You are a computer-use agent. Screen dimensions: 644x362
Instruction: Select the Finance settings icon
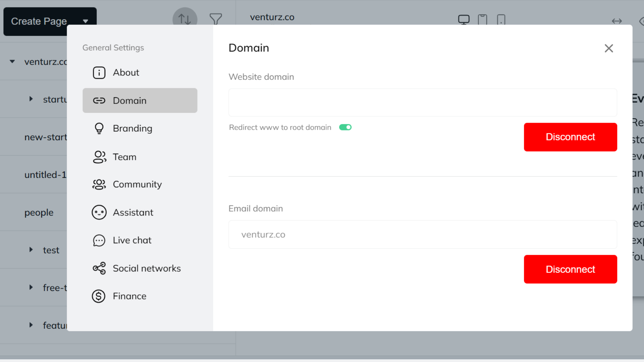click(x=99, y=296)
